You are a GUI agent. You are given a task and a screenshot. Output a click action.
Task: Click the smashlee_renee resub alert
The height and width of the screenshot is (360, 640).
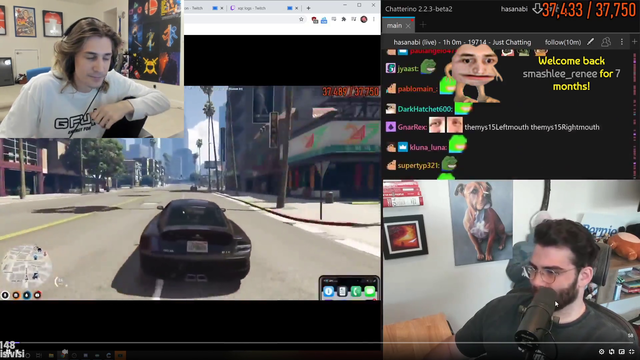pos(571,73)
